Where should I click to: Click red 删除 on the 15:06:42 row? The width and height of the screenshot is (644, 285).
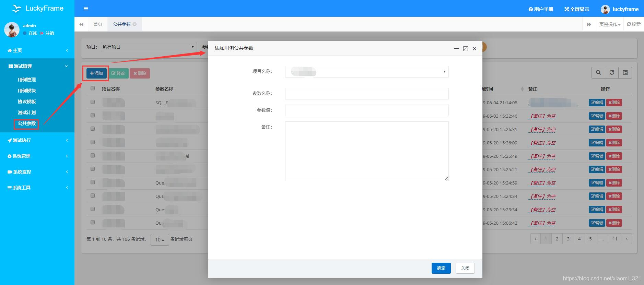pos(614,223)
